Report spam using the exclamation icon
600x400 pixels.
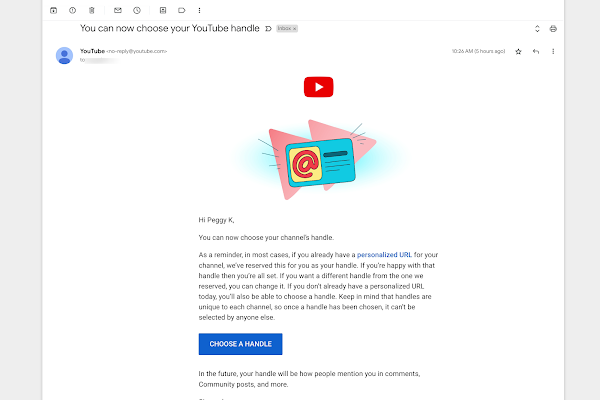coord(72,10)
